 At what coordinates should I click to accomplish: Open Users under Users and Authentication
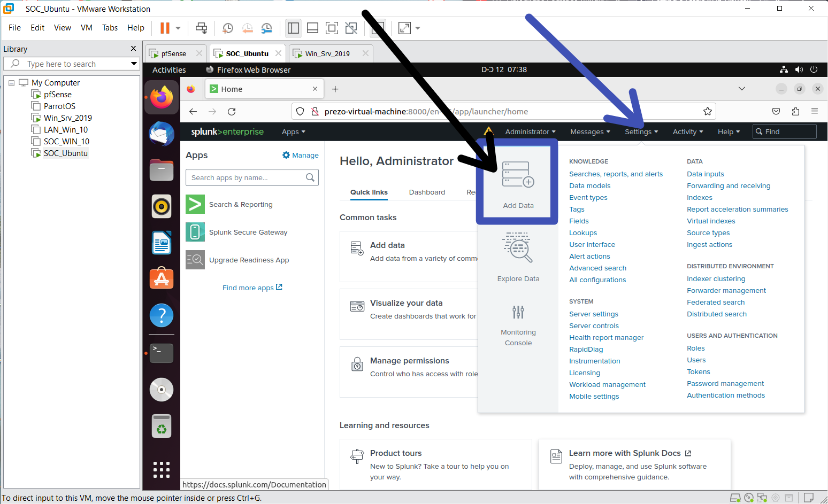coord(696,360)
